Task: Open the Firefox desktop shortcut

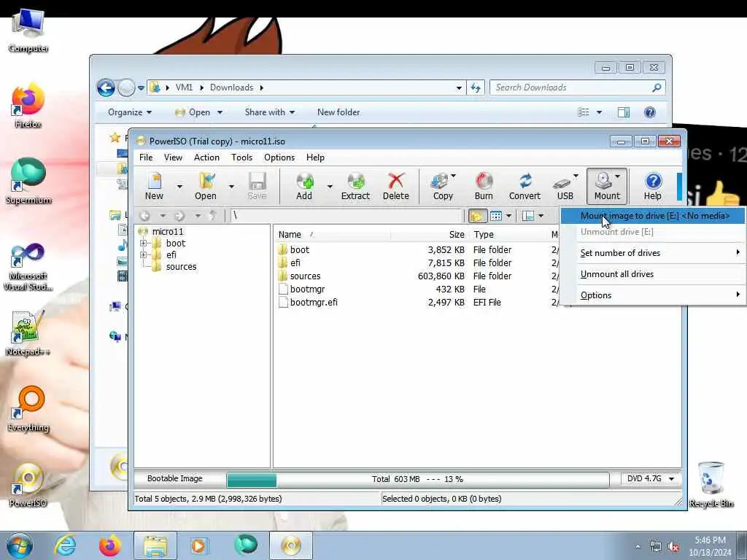Action: [x=28, y=106]
